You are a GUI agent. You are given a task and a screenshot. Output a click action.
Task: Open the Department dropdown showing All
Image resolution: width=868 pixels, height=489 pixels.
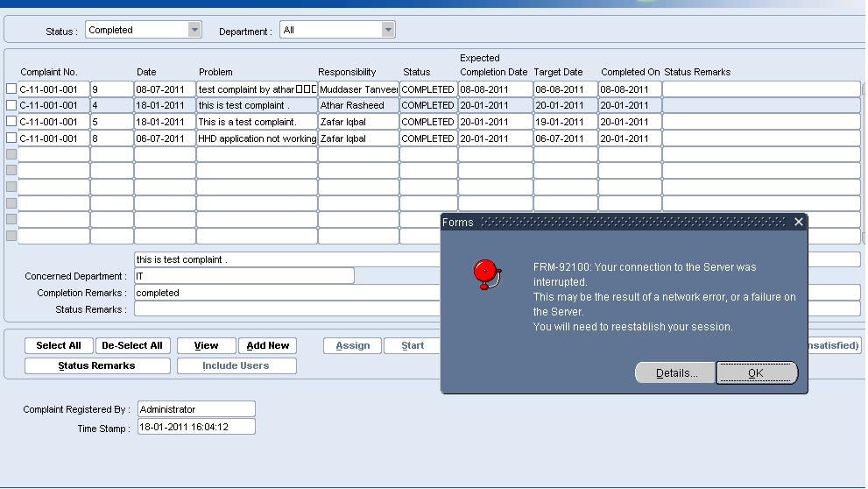click(x=388, y=30)
